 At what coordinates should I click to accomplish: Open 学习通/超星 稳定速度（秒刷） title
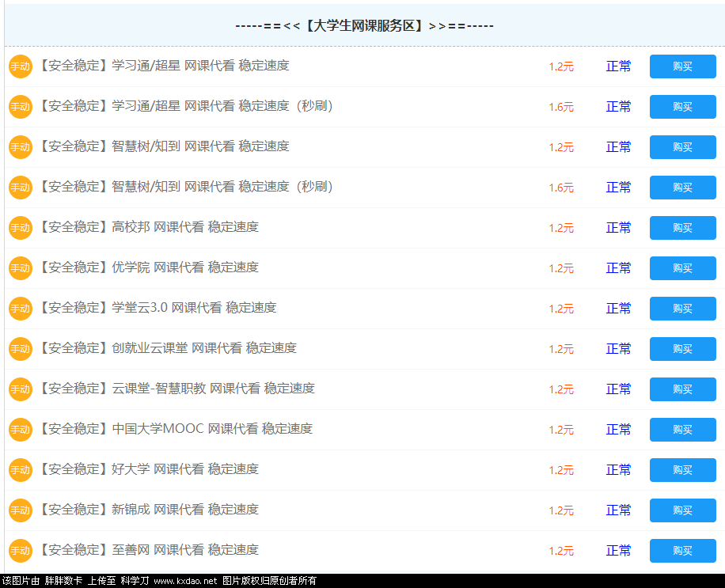(x=186, y=106)
